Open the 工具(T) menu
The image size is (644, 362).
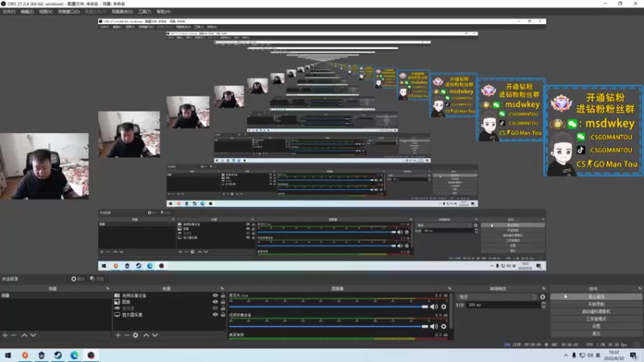pos(145,11)
